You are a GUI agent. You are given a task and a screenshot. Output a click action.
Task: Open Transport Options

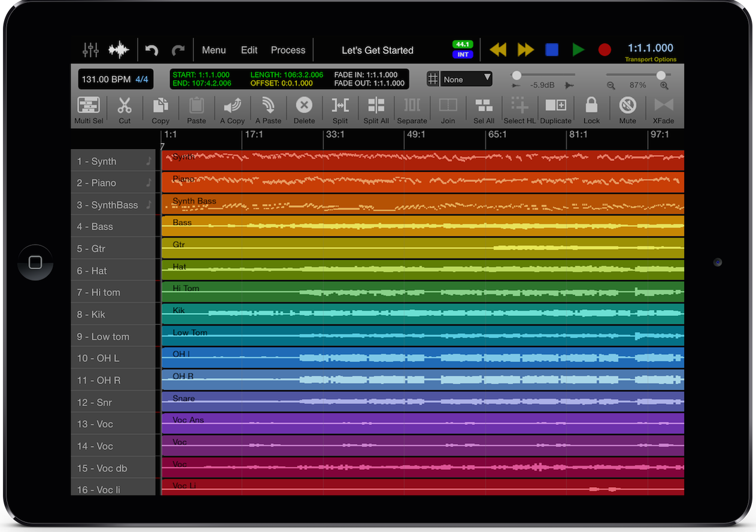(x=651, y=59)
